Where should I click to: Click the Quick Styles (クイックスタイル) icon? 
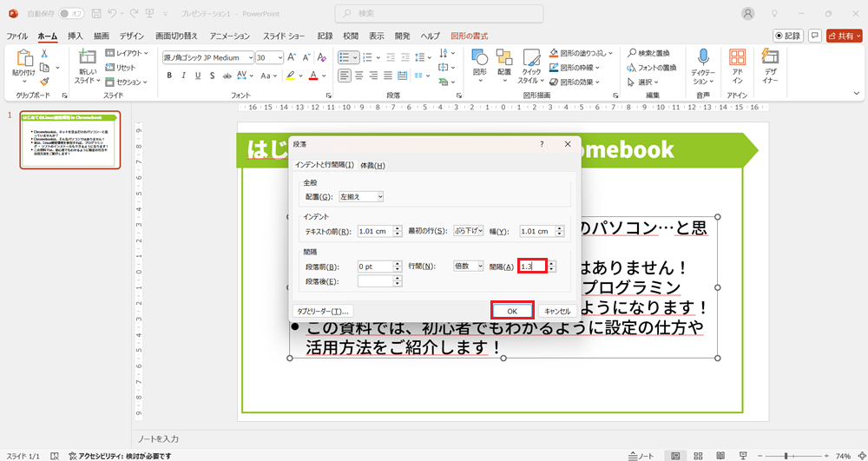pyautogui.click(x=531, y=58)
